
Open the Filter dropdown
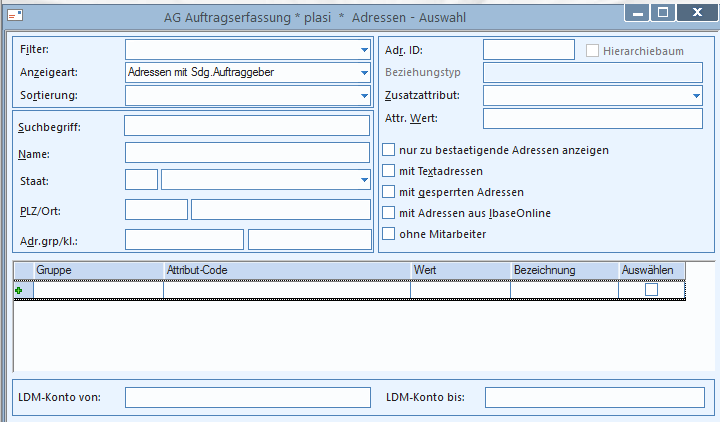[x=364, y=50]
